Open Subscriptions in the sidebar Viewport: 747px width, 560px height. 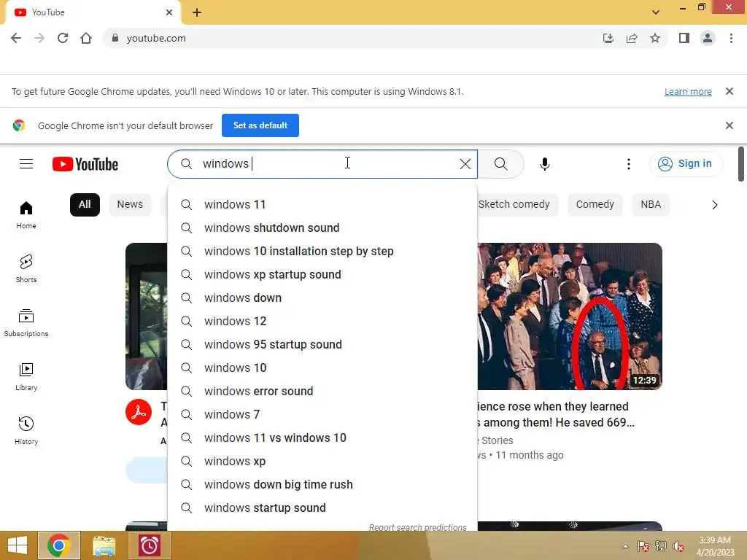tap(26, 322)
